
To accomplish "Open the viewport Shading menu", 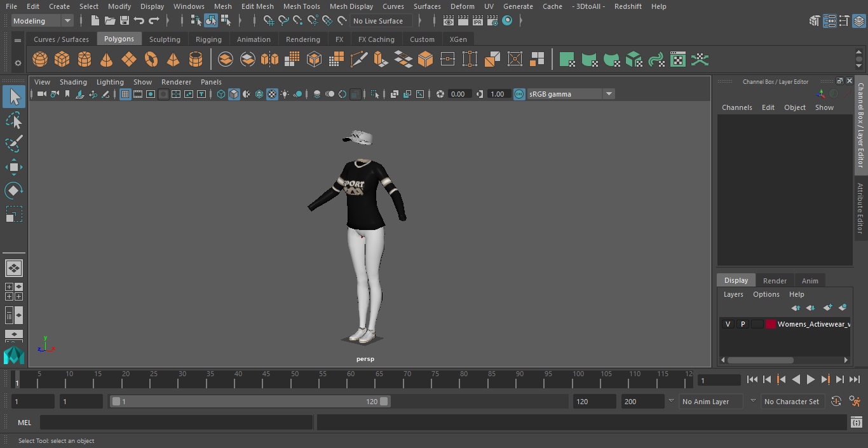I will (73, 82).
